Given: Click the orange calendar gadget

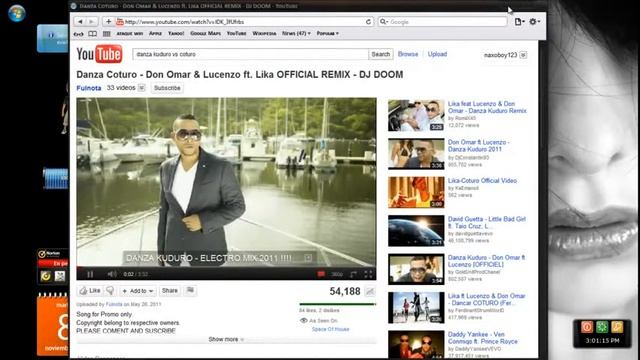Looking at the screenshot, I should coord(52,324).
